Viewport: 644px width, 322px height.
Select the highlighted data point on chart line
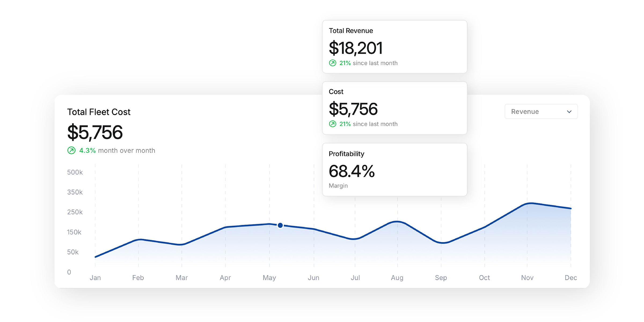pos(280,225)
